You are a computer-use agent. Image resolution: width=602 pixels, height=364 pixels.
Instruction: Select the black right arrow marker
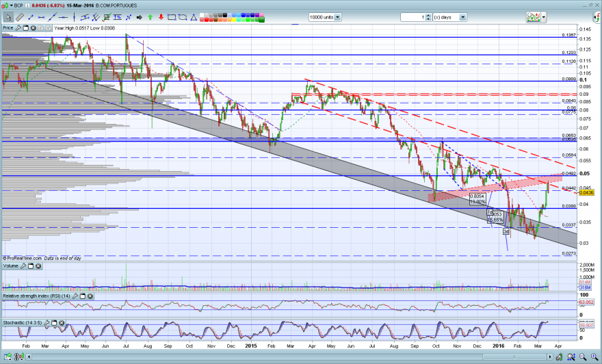(x=139, y=17)
